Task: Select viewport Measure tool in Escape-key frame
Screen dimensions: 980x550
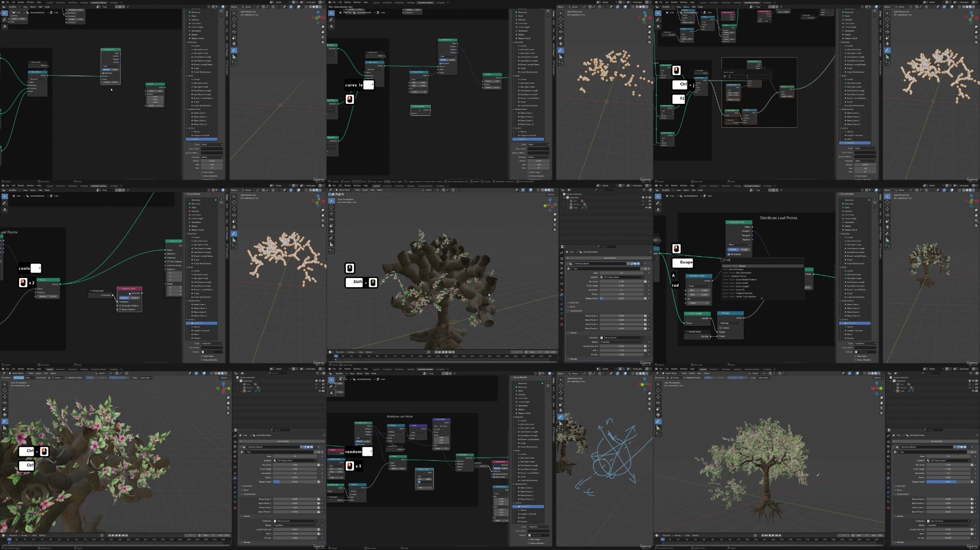Action: [887, 239]
